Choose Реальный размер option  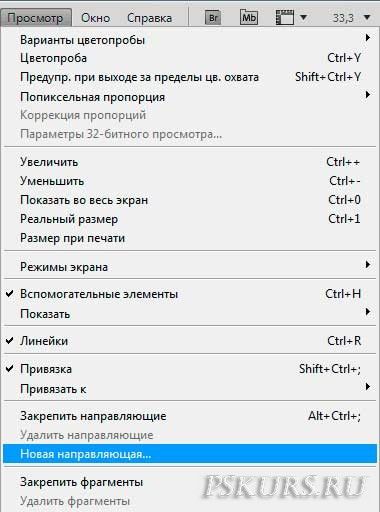click(x=190, y=219)
